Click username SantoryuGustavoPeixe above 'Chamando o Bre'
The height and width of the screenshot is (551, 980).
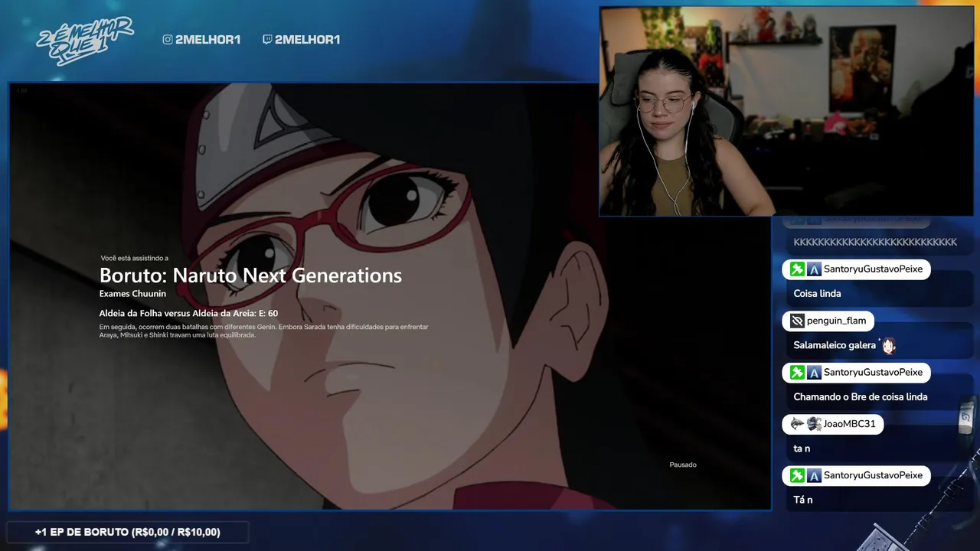pyautogui.click(x=873, y=373)
